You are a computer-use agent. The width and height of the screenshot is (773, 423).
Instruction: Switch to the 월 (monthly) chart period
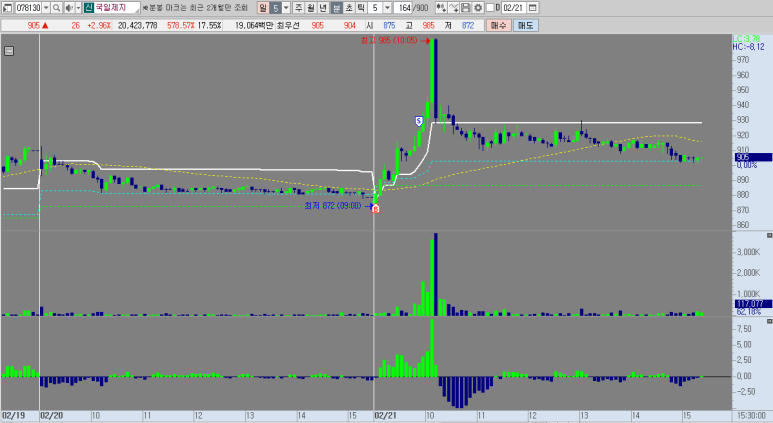coord(311,8)
